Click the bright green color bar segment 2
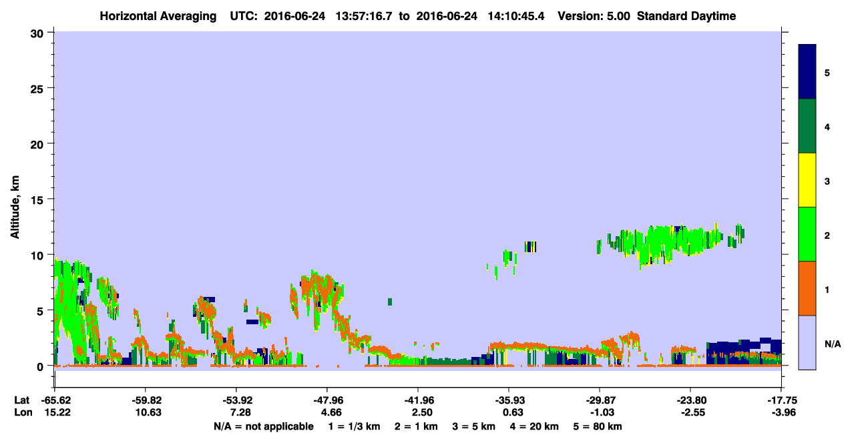 click(x=807, y=234)
